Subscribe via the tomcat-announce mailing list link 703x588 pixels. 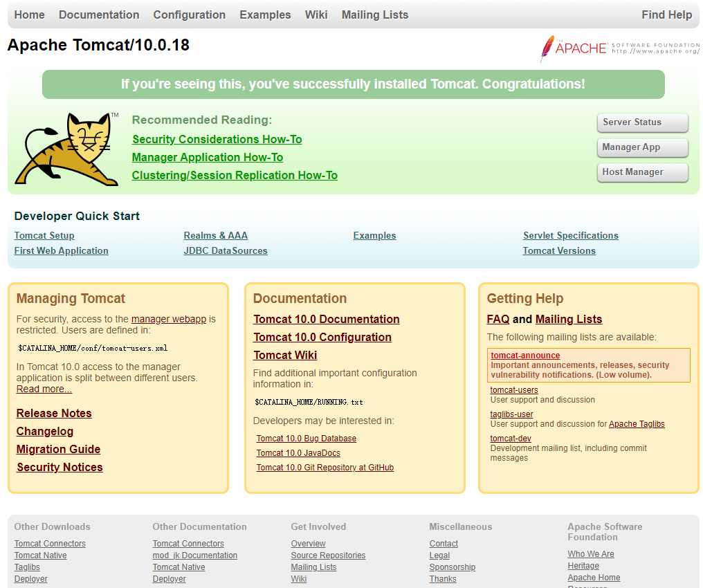point(524,356)
